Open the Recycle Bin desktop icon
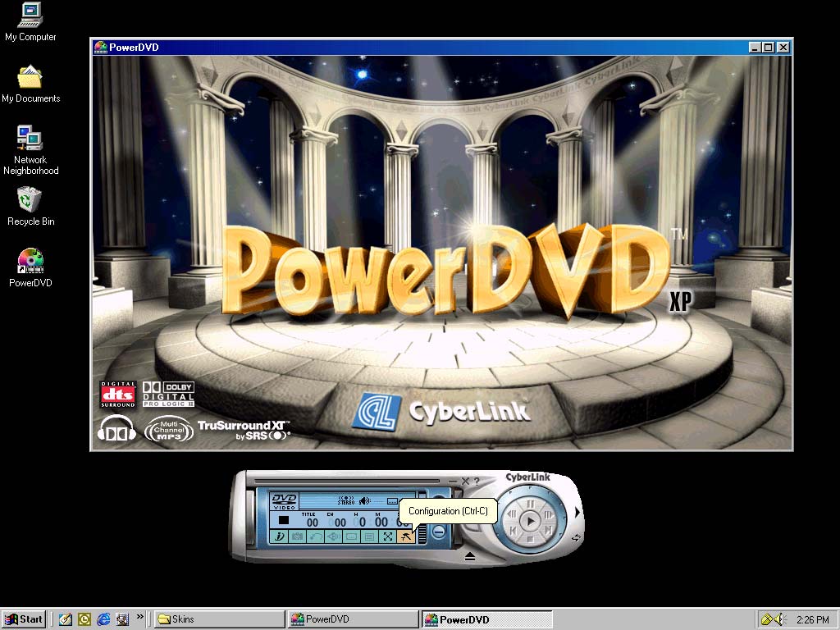The width and height of the screenshot is (840, 630). click(x=30, y=207)
